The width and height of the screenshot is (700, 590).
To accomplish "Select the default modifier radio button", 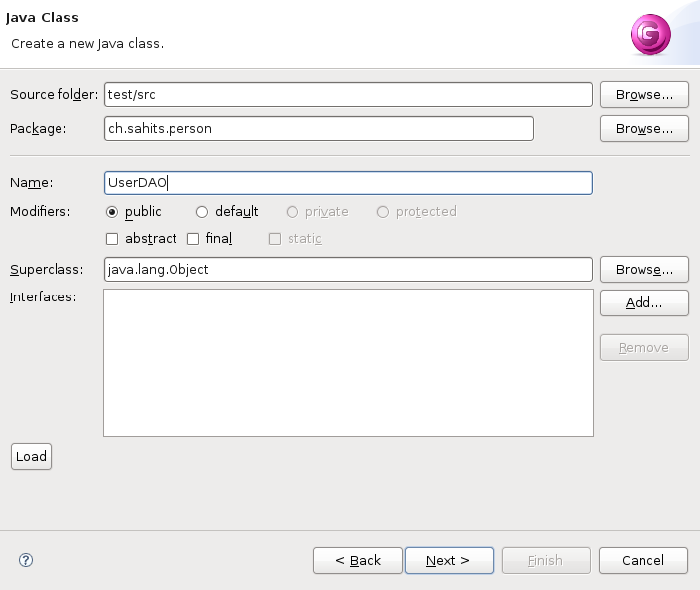I will point(202,212).
